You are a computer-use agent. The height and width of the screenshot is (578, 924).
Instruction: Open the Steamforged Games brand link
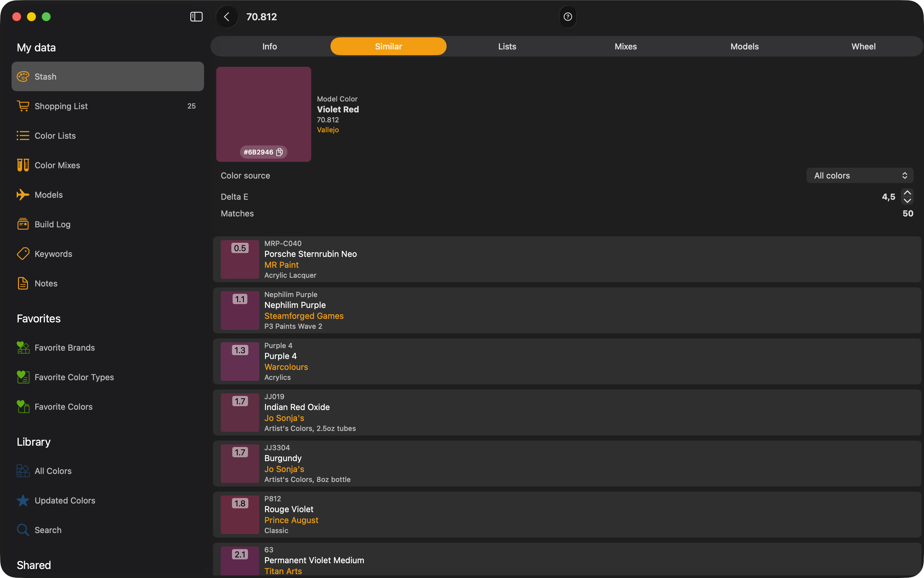pyautogui.click(x=304, y=316)
